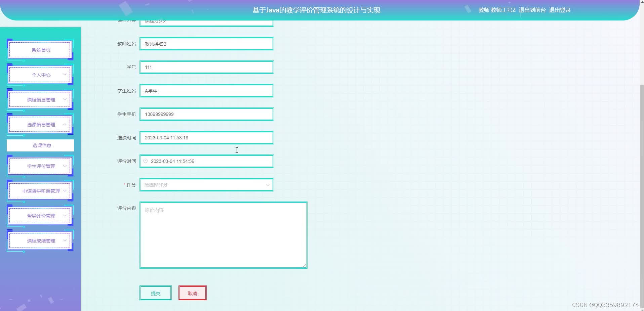Click the arrow of the 请选择评分 dropdown
The image size is (644, 311).
coord(268,185)
